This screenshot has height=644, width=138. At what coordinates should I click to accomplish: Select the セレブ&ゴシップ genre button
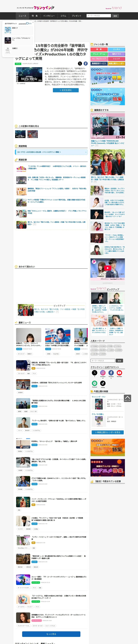click(x=99, y=59)
